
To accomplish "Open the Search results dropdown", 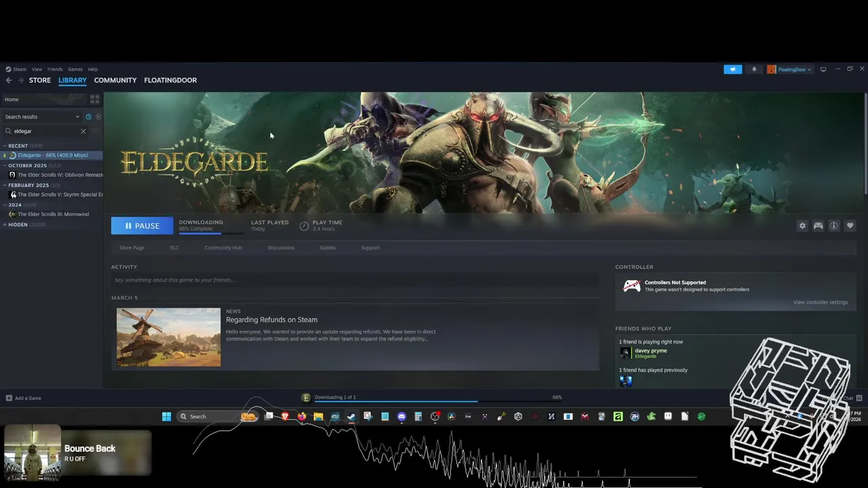I will point(42,117).
